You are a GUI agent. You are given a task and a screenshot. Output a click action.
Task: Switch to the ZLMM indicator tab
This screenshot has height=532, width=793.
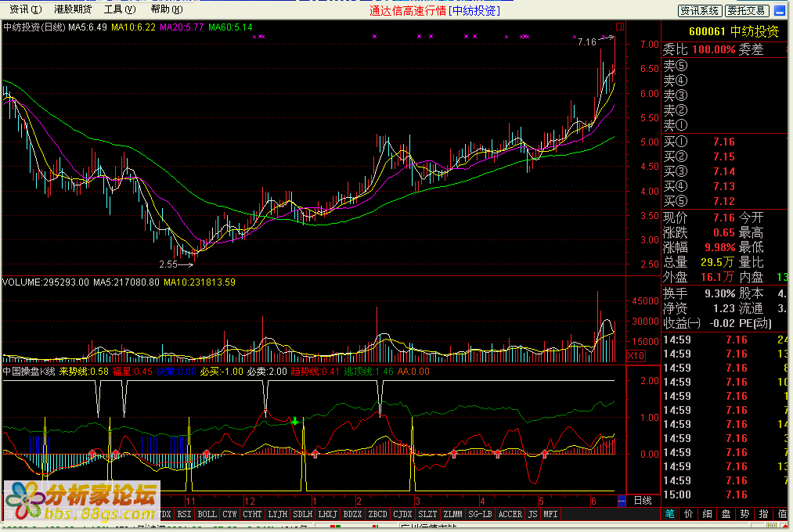pyautogui.click(x=452, y=514)
